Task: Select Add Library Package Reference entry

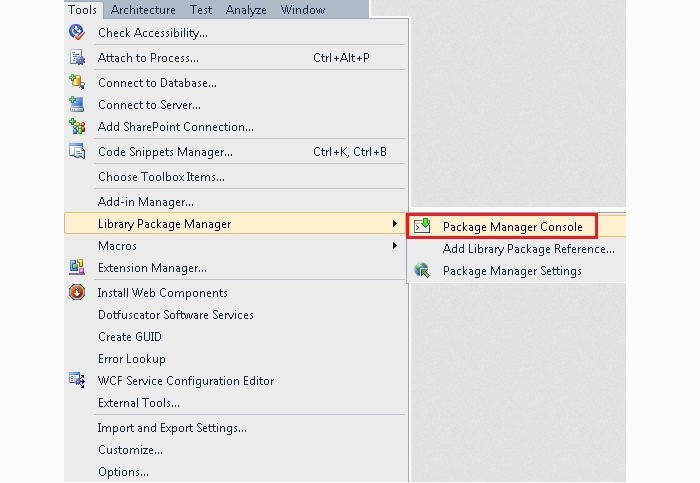Action: pyautogui.click(x=529, y=249)
